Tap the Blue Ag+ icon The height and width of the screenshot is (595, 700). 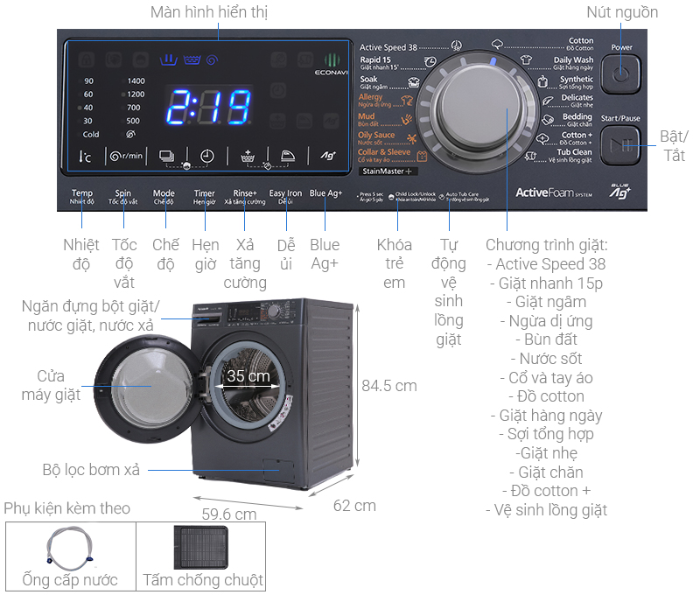[x=326, y=156]
